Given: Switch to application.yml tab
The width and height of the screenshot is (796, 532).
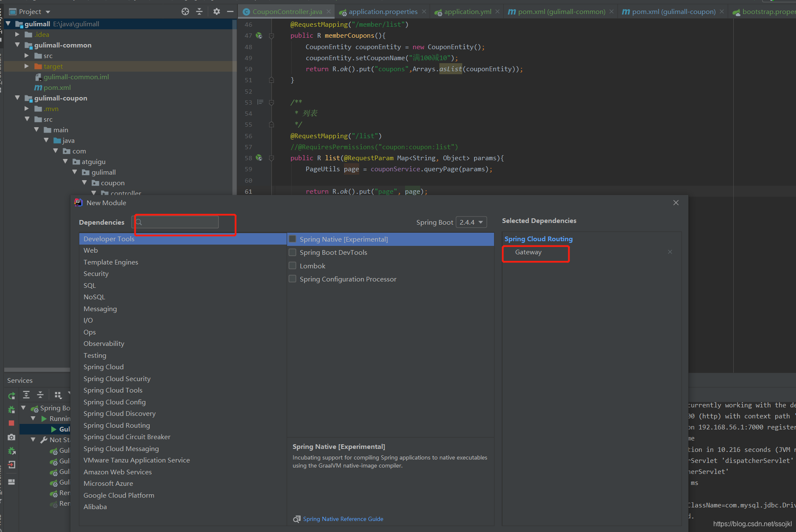Looking at the screenshot, I should pyautogui.click(x=468, y=11).
